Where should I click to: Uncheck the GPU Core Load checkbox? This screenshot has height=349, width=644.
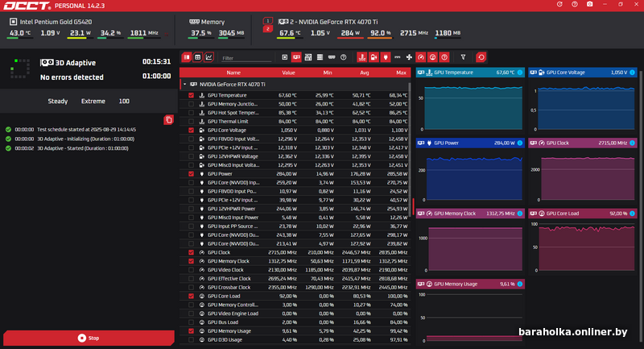click(191, 296)
